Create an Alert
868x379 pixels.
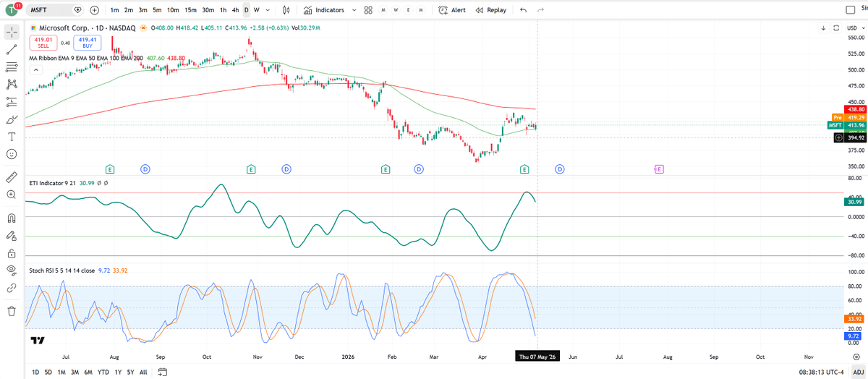coord(453,10)
